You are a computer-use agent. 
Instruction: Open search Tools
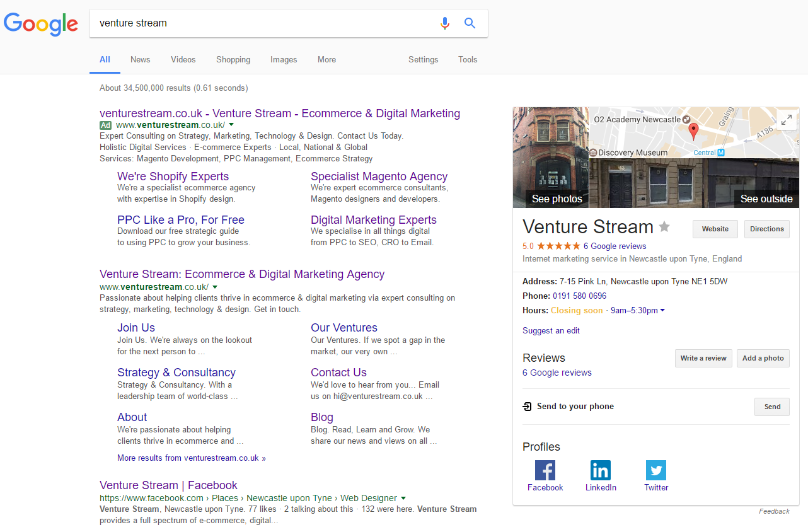468,59
